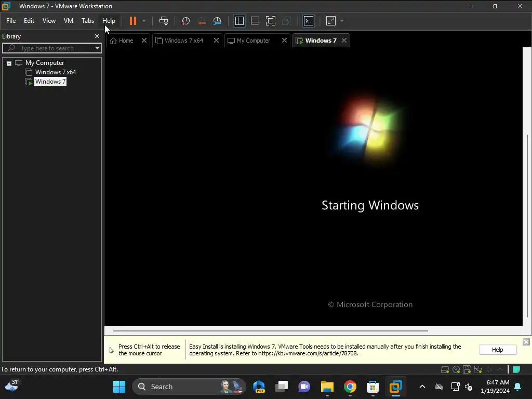The image size is (532, 399).
Task: Click the VMware Workstation taskbar icon
Action: 395,387
